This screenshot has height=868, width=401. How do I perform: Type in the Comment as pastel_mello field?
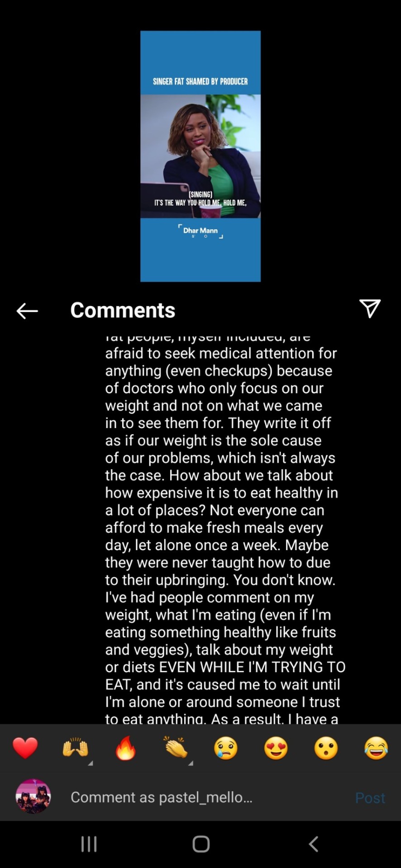pyautogui.click(x=204, y=797)
